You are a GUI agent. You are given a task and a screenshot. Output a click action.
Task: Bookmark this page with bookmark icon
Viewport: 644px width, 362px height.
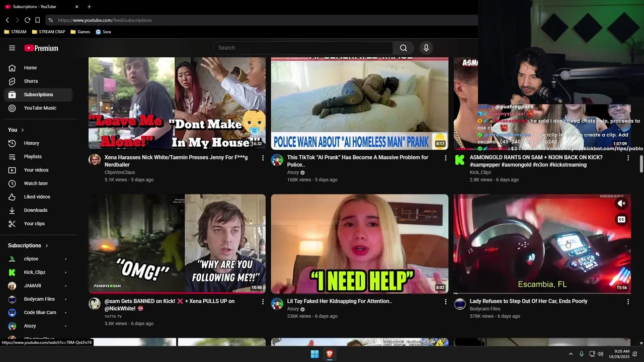(37, 20)
